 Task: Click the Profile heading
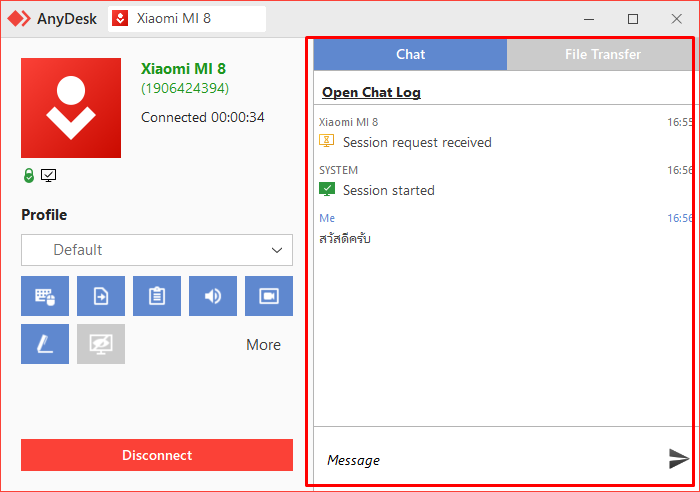click(44, 215)
